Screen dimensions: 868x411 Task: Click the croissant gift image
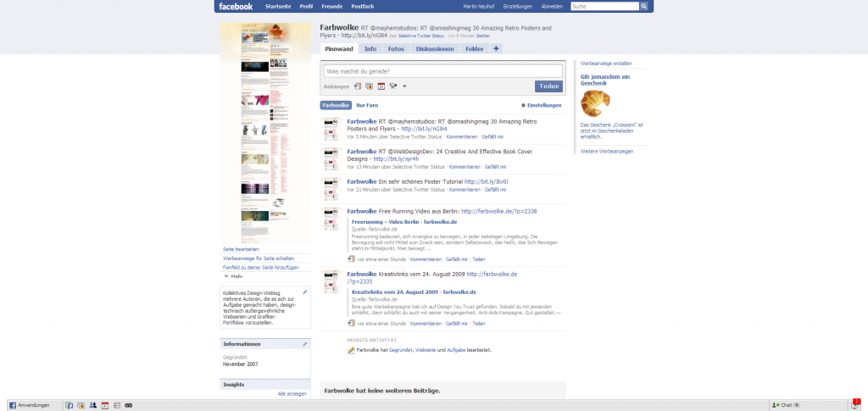pyautogui.click(x=595, y=103)
